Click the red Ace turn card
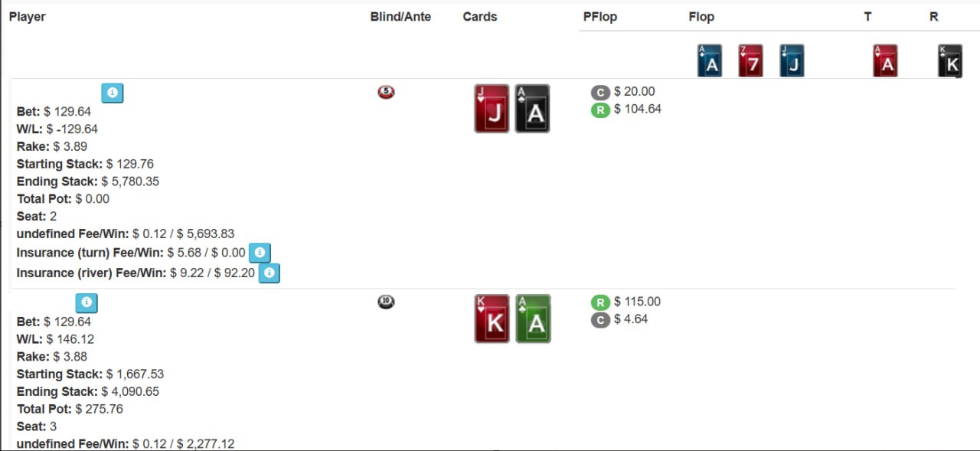The image size is (980, 451). (x=885, y=61)
